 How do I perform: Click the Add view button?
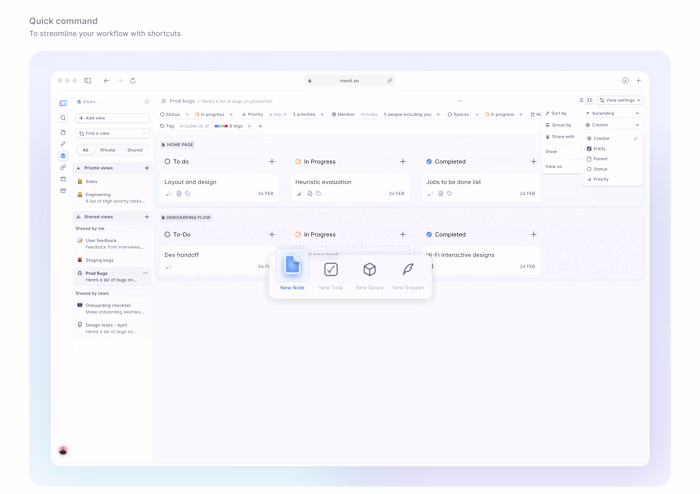pyautogui.click(x=112, y=118)
